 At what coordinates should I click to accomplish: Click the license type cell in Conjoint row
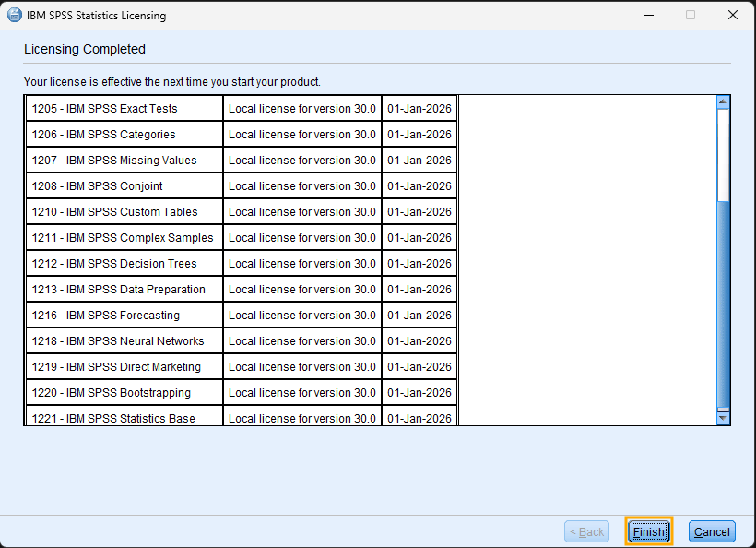tap(302, 186)
